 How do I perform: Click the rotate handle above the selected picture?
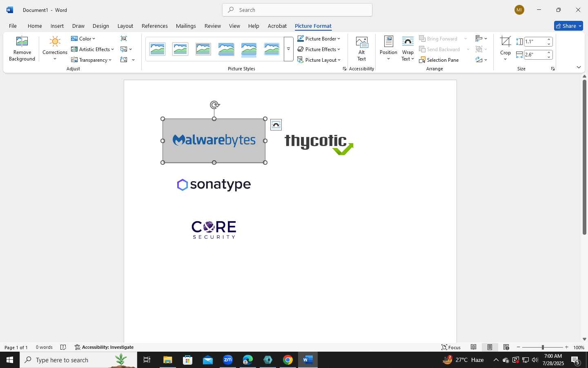(x=214, y=105)
